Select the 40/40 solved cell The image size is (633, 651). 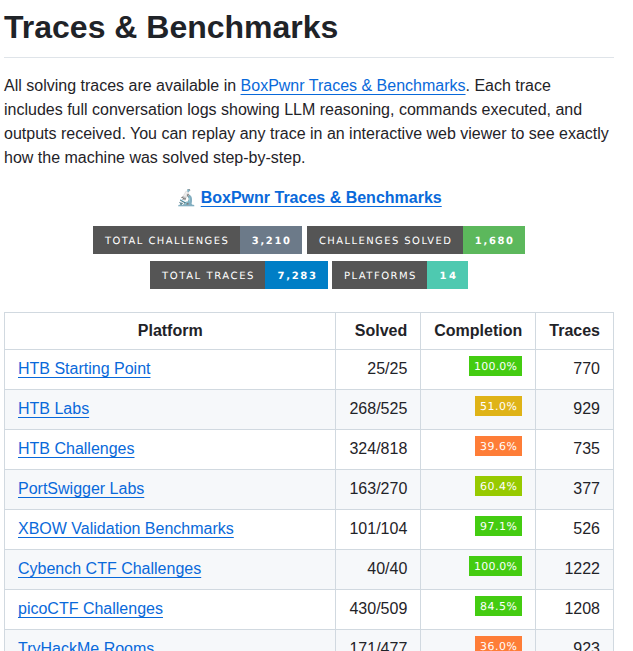[x=378, y=569]
